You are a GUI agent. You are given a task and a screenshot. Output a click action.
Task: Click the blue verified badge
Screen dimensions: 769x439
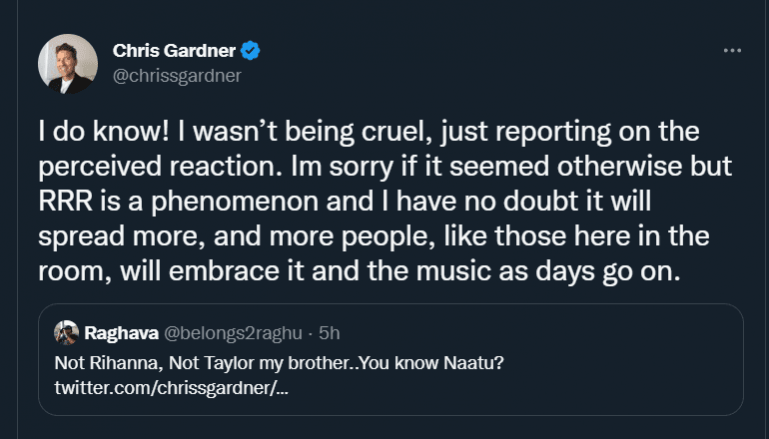pyautogui.click(x=253, y=51)
